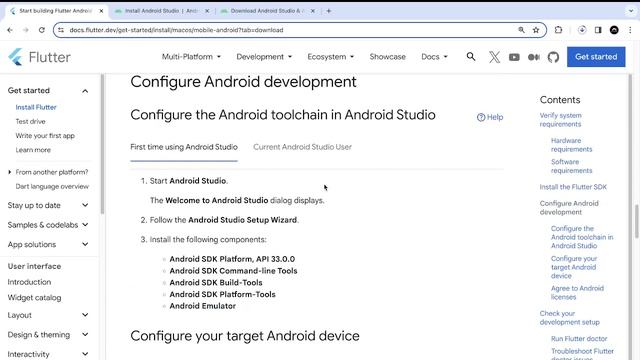640x360 pixels.
Task: Open Flutter's Medium icon link
Action: (x=534, y=57)
